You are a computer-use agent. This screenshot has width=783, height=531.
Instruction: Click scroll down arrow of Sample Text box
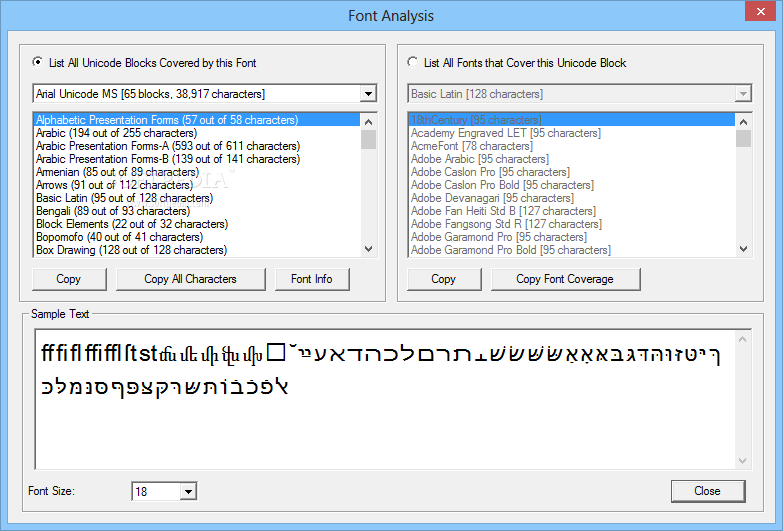click(x=743, y=461)
